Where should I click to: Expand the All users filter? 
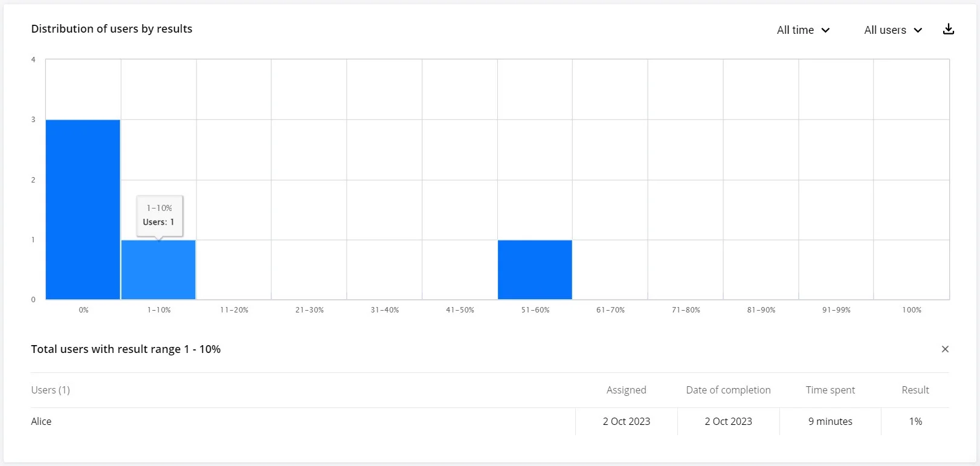[893, 30]
